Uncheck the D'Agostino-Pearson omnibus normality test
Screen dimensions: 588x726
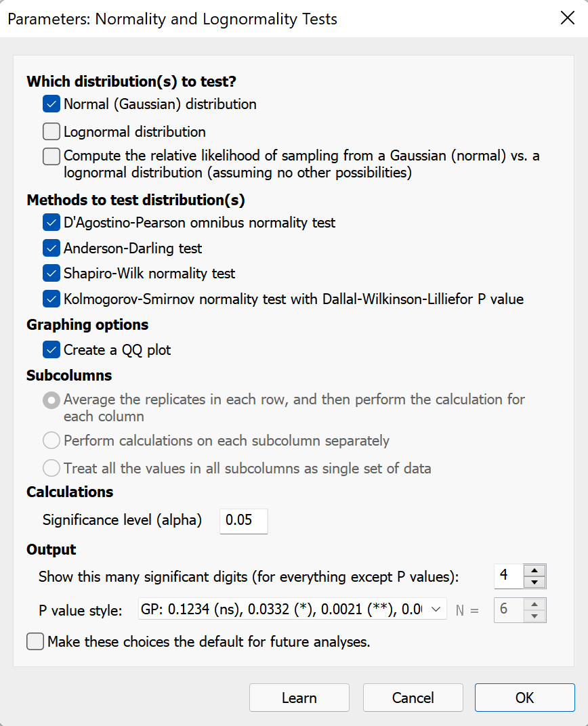(51, 221)
